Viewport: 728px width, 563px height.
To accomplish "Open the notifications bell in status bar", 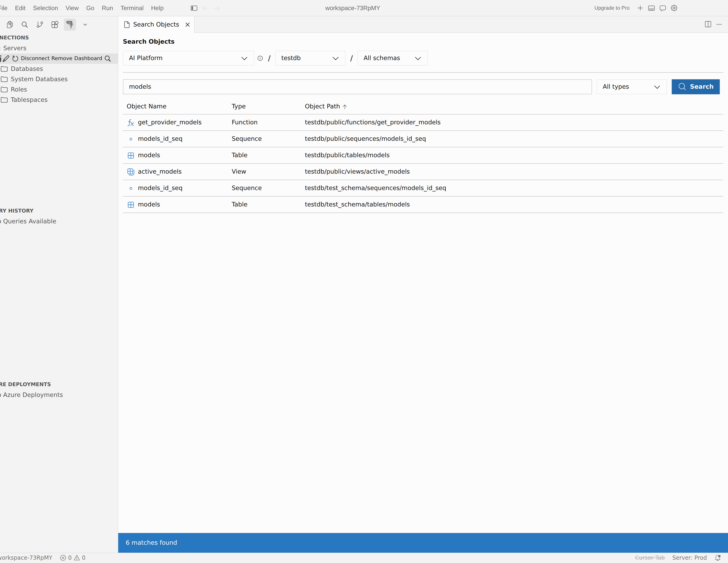I will tap(718, 558).
